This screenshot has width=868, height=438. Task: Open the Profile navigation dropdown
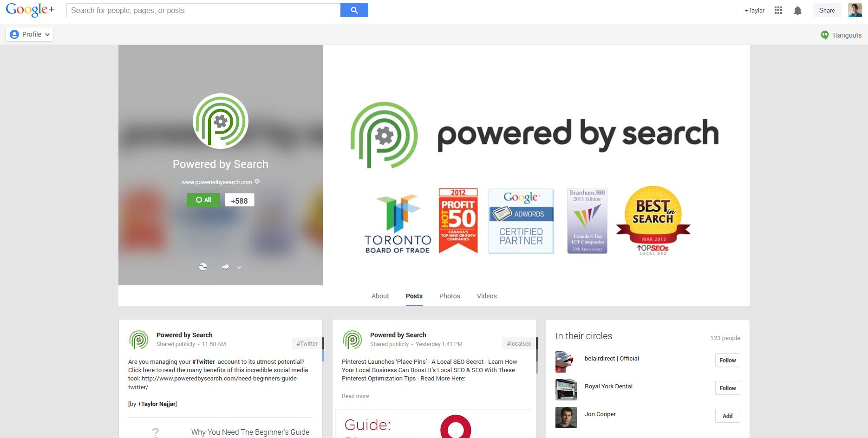click(30, 34)
